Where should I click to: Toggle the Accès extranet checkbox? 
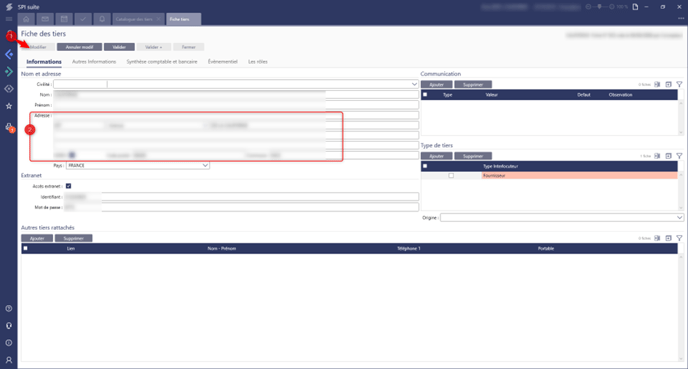click(x=68, y=186)
